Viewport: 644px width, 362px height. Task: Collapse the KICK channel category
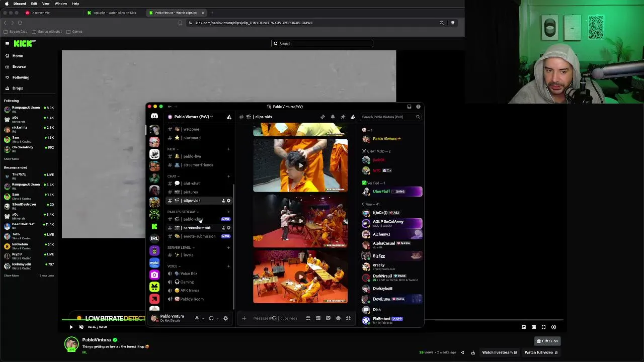pyautogui.click(x=173, y=149)
